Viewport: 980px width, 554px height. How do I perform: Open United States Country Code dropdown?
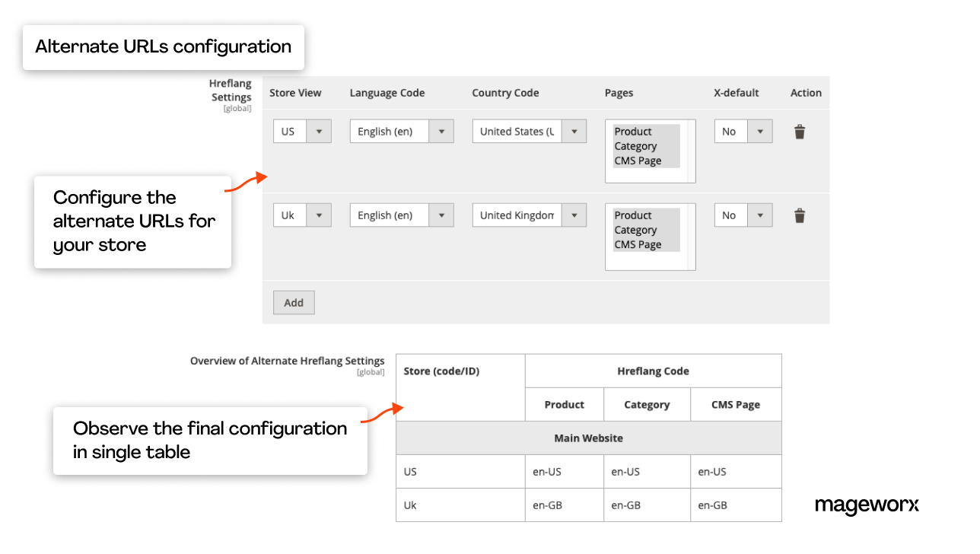point(529,132)
